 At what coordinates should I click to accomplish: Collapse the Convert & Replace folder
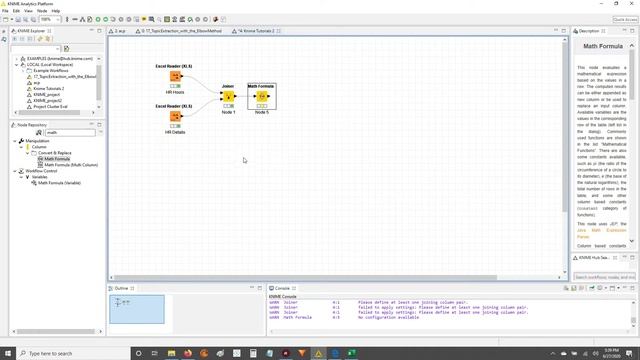pos(28,153)
